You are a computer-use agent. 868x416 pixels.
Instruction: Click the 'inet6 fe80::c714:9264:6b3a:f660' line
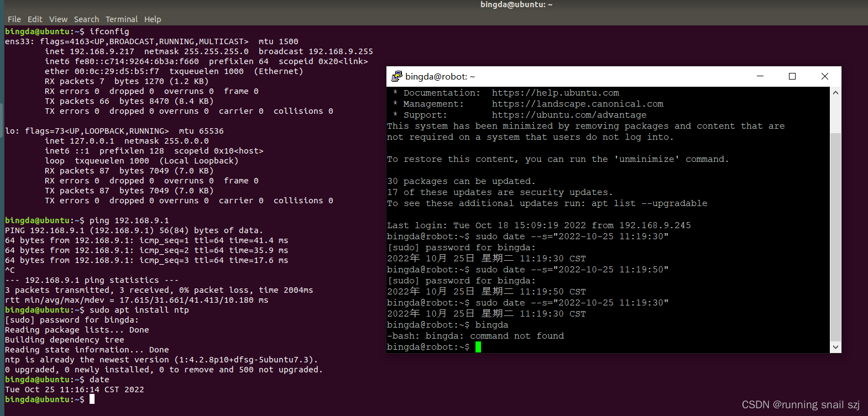tap(206, 61)
